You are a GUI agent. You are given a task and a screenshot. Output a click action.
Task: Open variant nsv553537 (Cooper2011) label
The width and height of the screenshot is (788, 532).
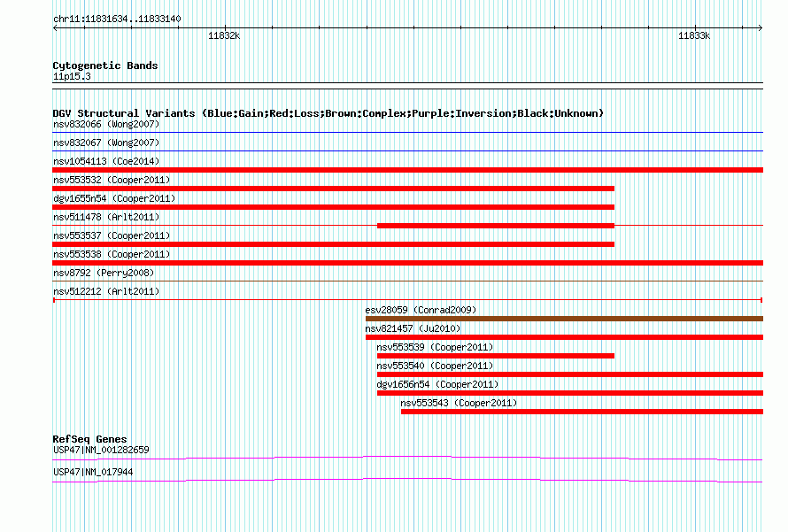point(112,235)
